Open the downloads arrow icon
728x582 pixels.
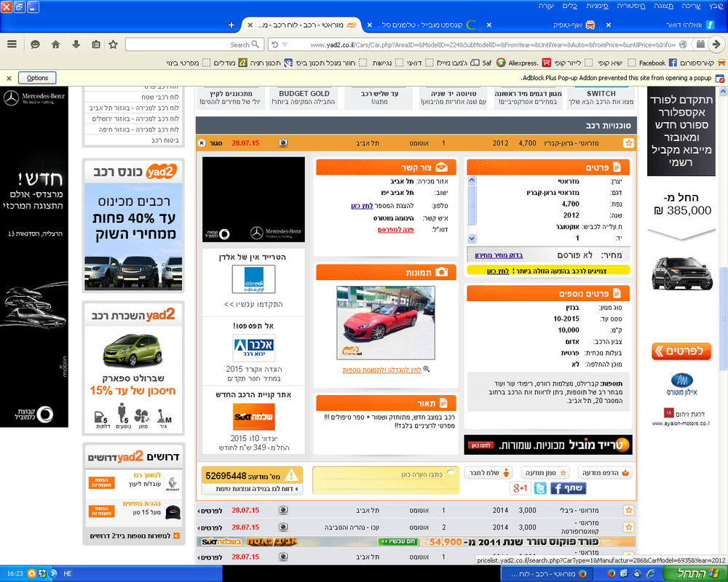(76, 44)
